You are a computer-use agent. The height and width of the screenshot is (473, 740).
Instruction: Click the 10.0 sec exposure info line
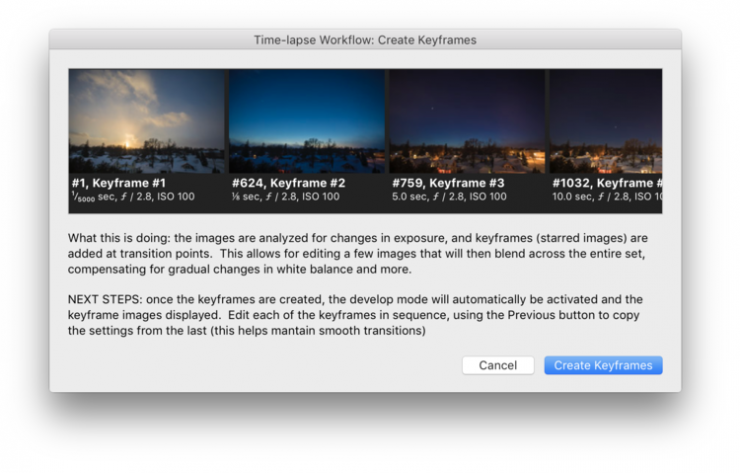click(x=606, y=197)
